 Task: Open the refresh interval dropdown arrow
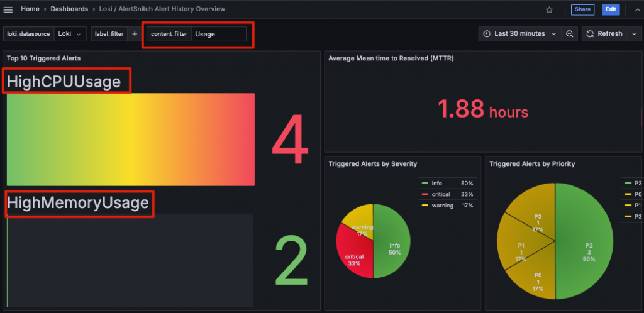(x=634, y=34)
